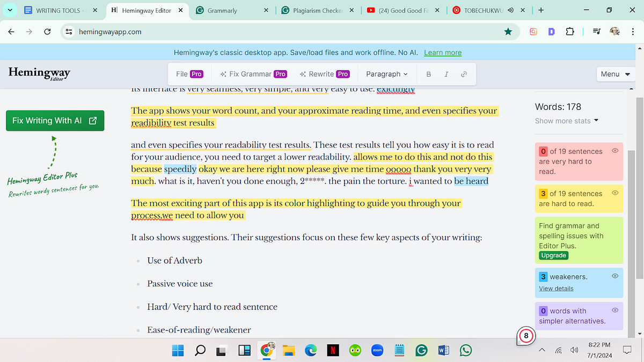This screenshot has height=362, width=644.
Task: Click the pink image-search extension icon
Action: click(x=533, y=32)
